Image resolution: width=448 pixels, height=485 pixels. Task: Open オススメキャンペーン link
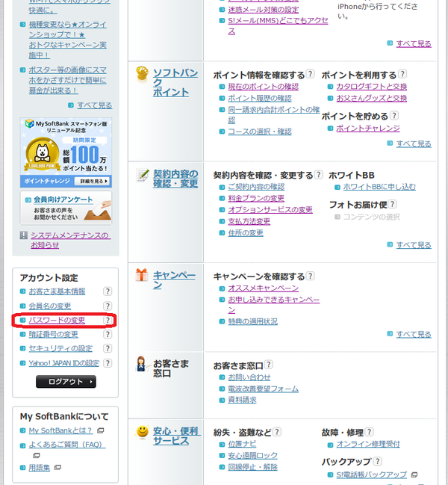coord(264,288)
